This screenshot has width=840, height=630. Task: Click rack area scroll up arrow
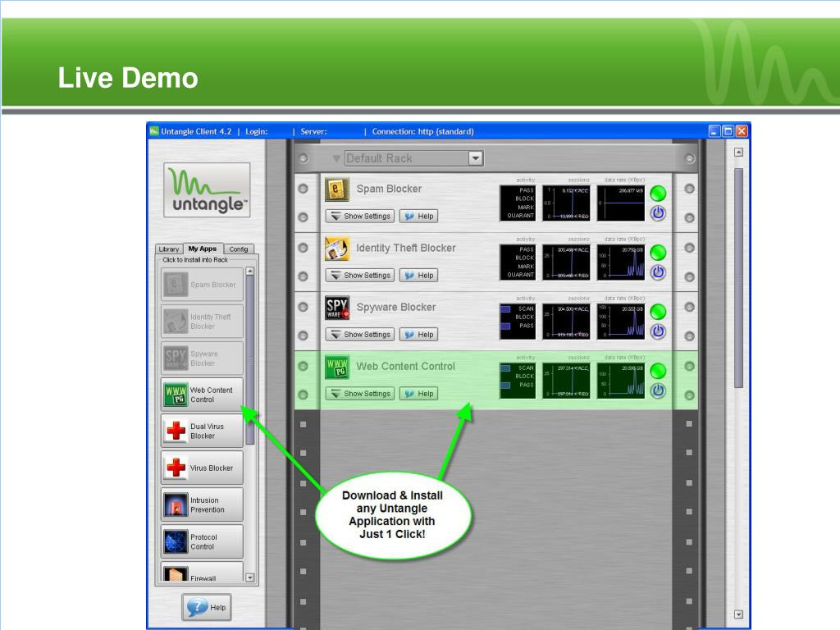(739, 152)
